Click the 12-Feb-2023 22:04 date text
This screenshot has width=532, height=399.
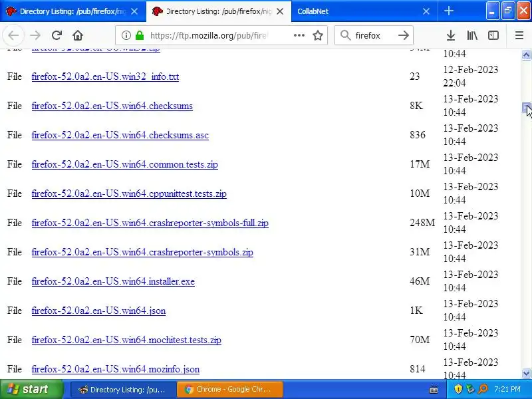[471, 76]
